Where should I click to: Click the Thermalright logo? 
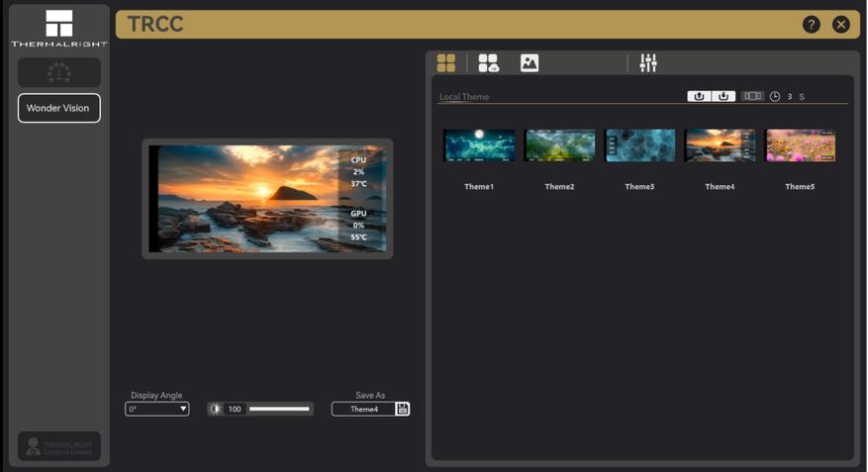[59, 29]
